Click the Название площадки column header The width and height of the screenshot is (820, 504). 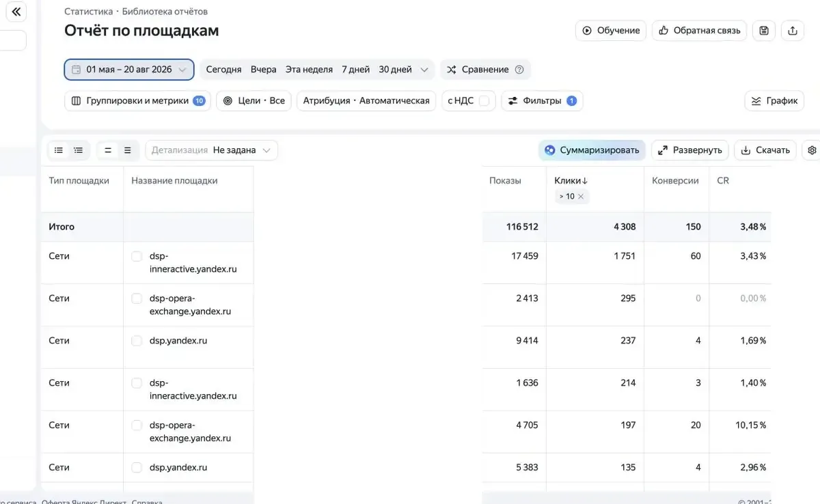tap(174, 181)
